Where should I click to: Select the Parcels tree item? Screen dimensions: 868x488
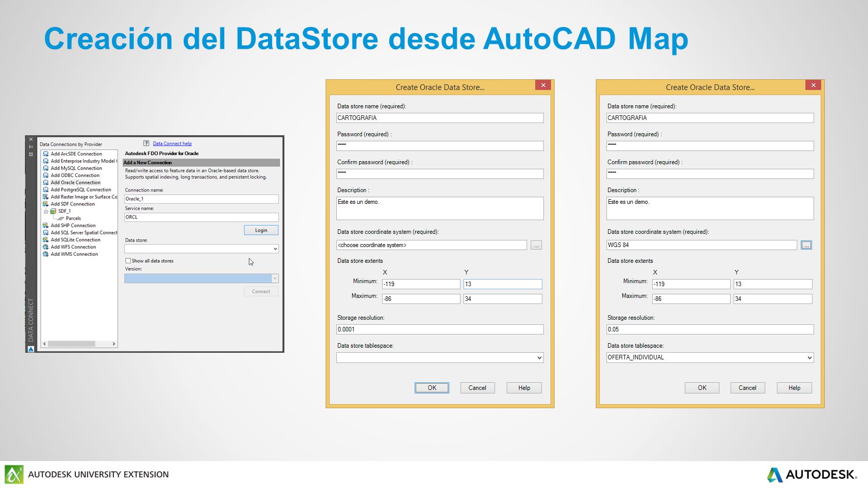point(73,218)
